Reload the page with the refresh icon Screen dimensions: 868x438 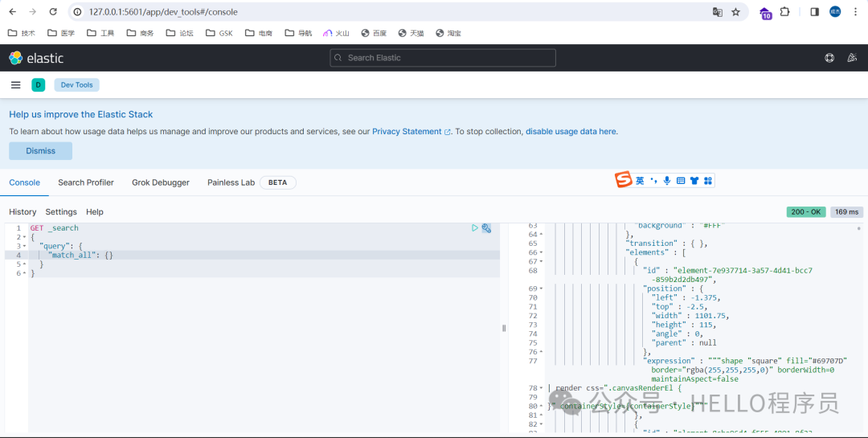point(53,11)
